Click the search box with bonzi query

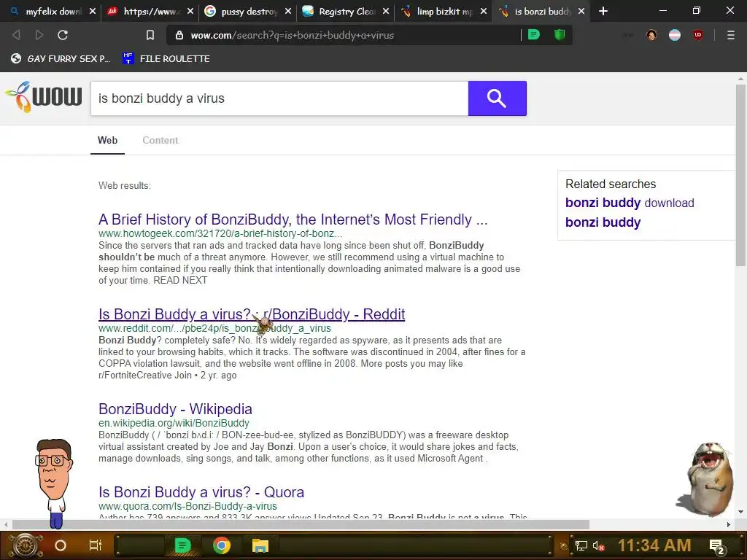tap(279, 98)
